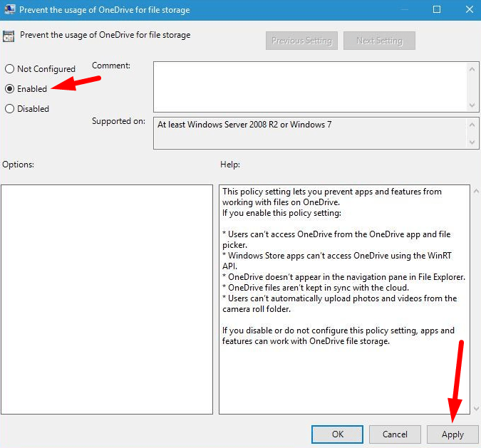Click 'OneDrive files aren't kept in sync' line

point(316,288)
